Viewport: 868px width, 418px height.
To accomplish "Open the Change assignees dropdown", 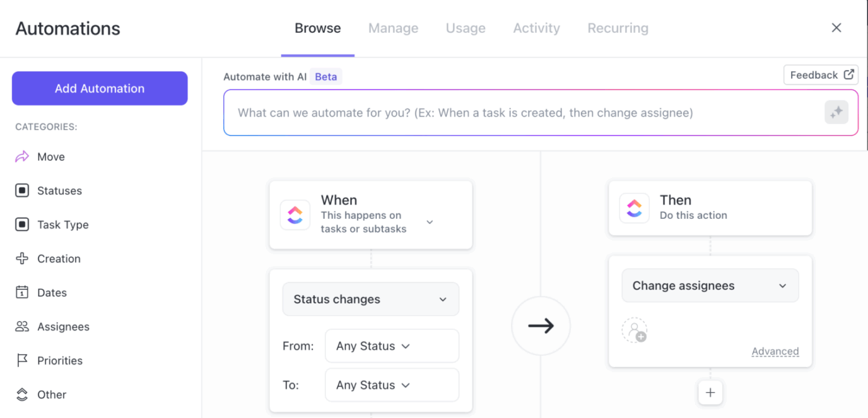I will [x=709, y=285].
